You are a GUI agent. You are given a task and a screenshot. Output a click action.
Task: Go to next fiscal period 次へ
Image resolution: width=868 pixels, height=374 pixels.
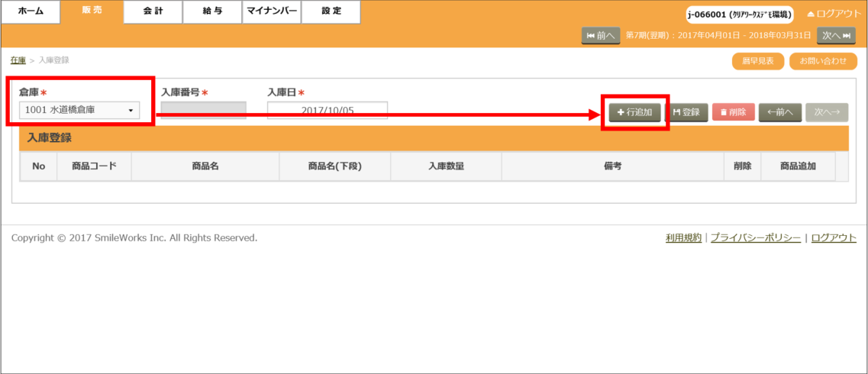(x=835, y=35)
